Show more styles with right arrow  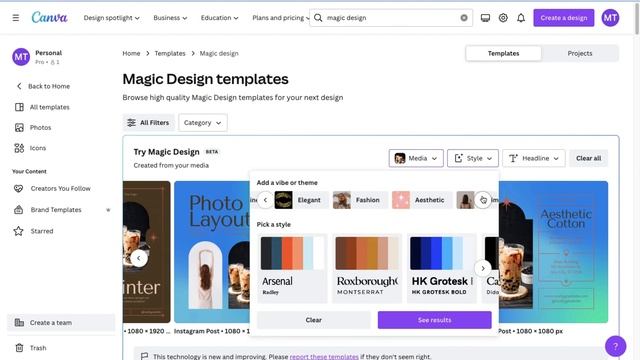pos(483,269)
